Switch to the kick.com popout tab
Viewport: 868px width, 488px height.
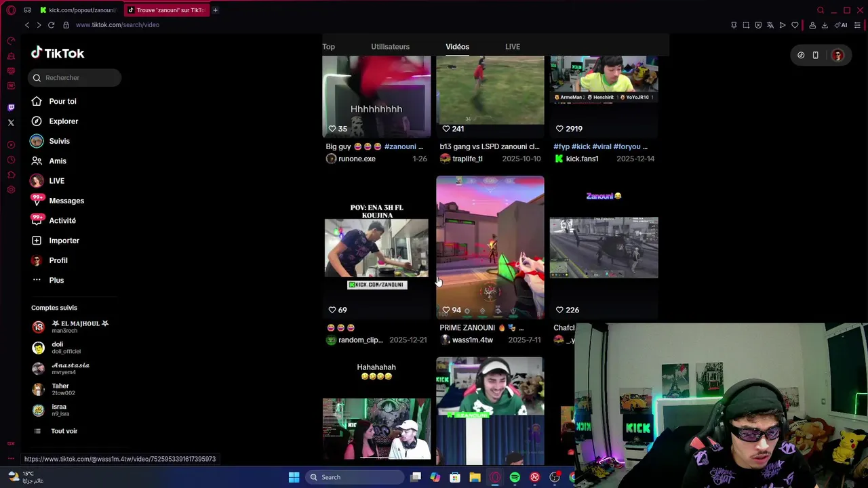click(77, 10)
